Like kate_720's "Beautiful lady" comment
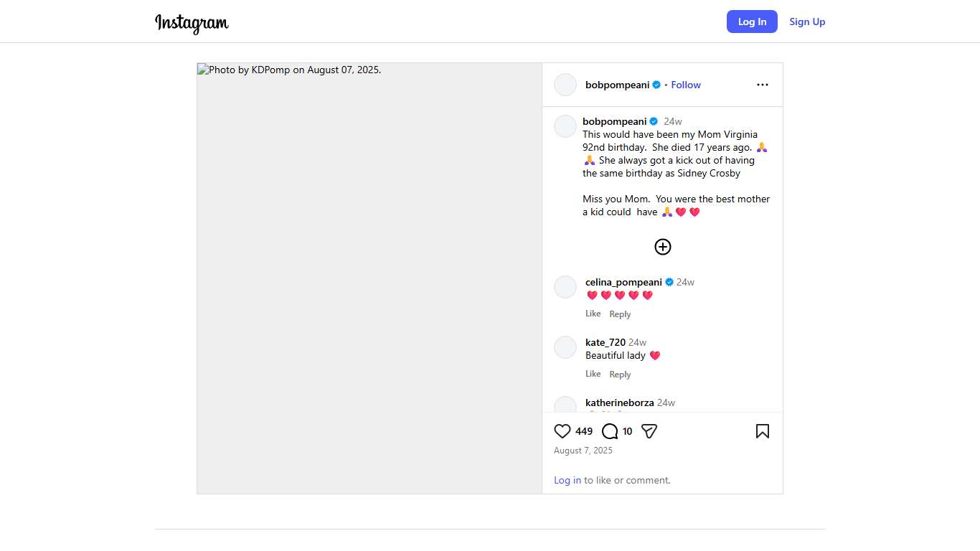 [x=593, y=374]
